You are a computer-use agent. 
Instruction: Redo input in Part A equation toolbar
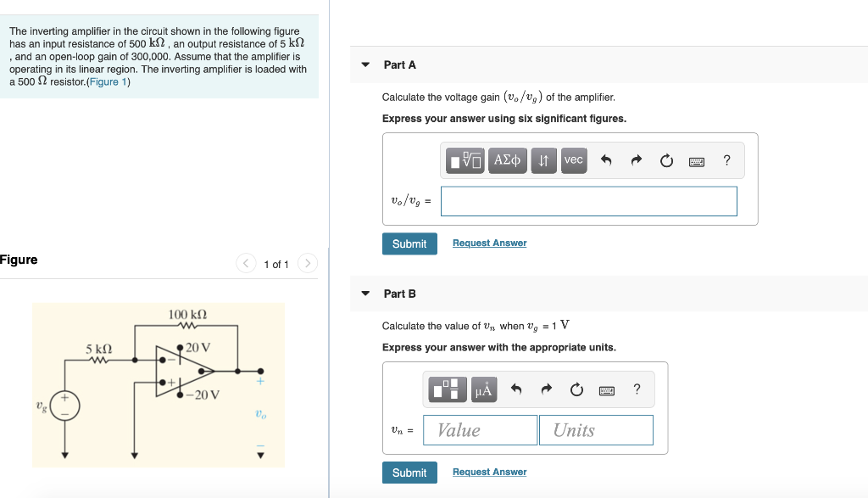click(x=636, y=160)
